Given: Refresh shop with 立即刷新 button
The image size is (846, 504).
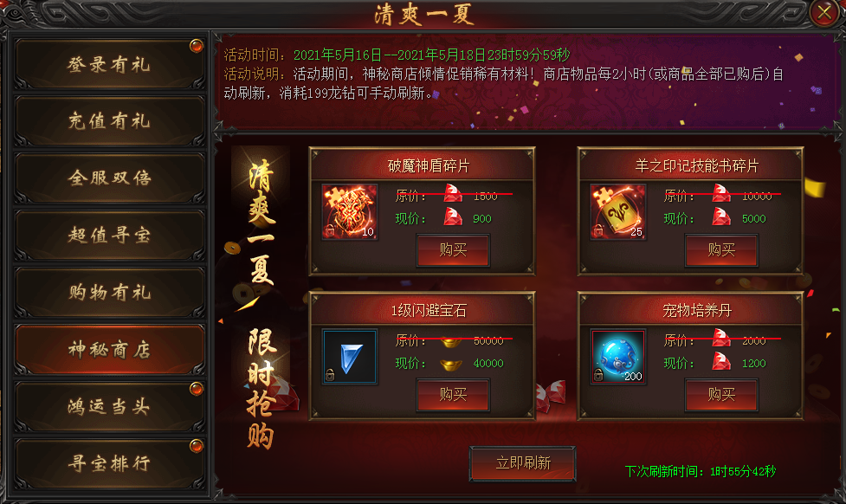Looking at the screenshot, I should [523, 463].
